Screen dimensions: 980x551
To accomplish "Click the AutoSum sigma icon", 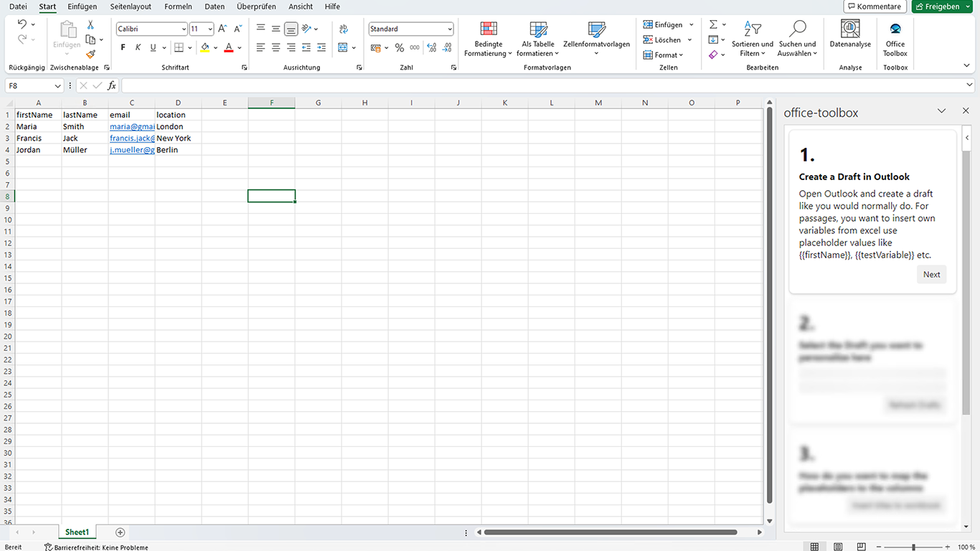I will (713, 24).
